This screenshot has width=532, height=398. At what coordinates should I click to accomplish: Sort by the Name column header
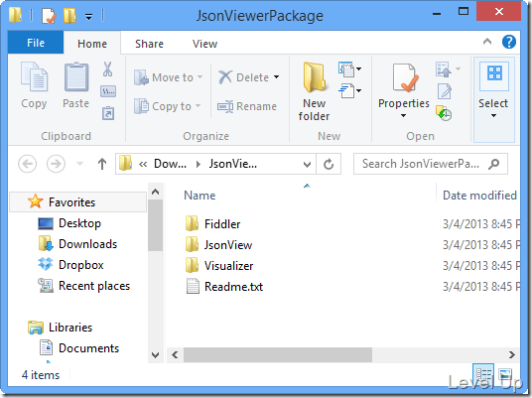pos(199,196)
